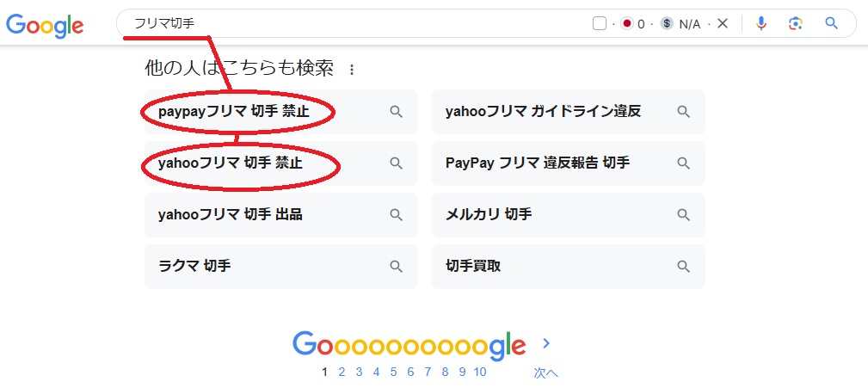Image resolution: width=868 pixels, height=388 pixels.
Task: Select related search paypayフリマ 切手 禁止
Action: pyautogui.click(x=280, y=112)
